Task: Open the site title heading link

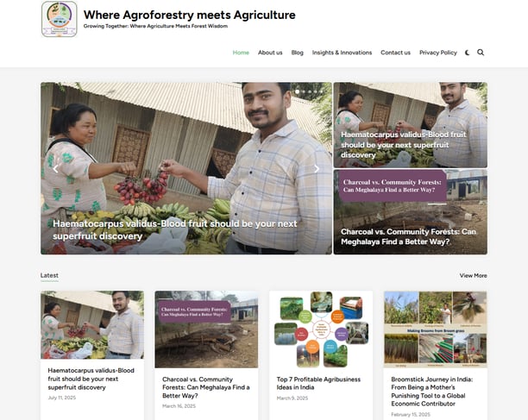Action: click(189, 15)
